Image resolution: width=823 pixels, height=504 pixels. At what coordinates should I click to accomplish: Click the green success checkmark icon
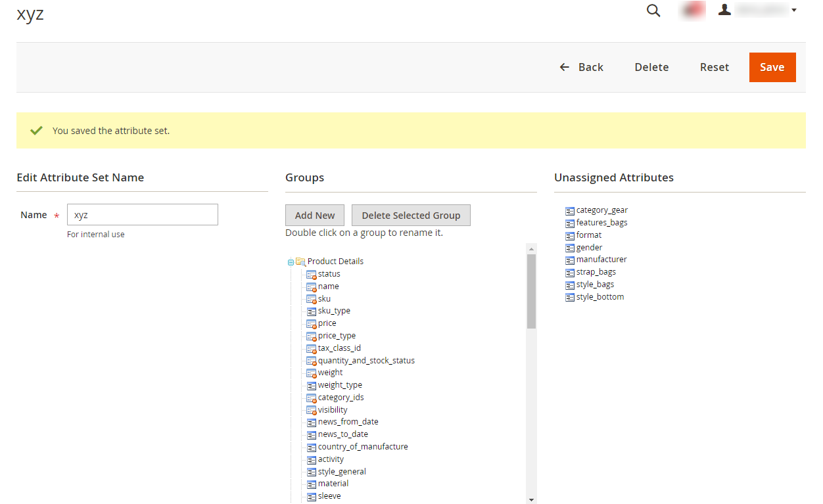coord(36,131)
